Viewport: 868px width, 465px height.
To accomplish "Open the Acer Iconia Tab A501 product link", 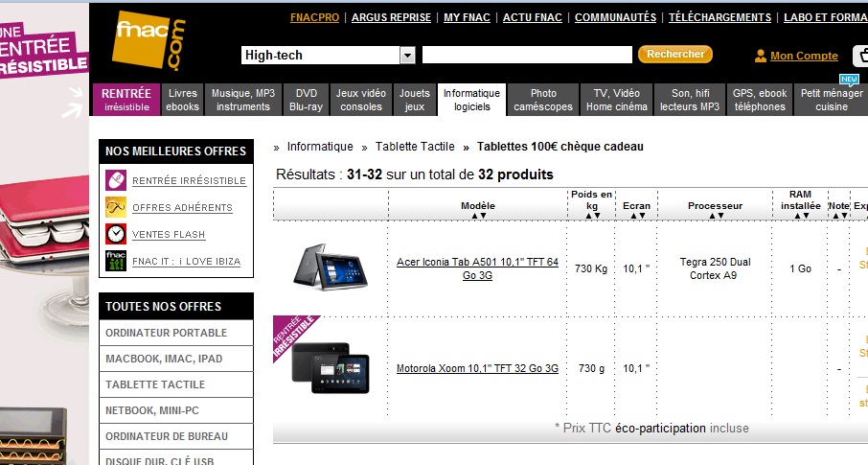I will tap(477, 268).
